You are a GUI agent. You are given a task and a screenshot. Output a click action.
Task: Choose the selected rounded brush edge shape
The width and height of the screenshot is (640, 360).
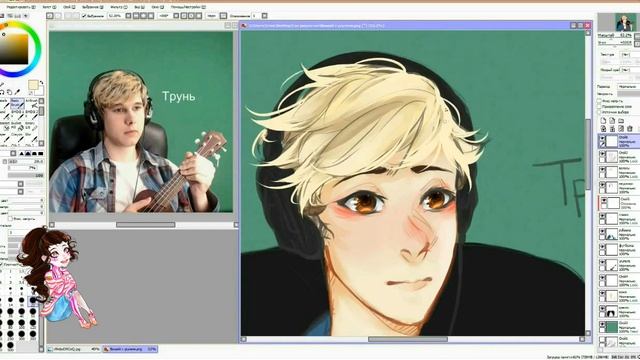pyautogui.click(x=28, y=153)
